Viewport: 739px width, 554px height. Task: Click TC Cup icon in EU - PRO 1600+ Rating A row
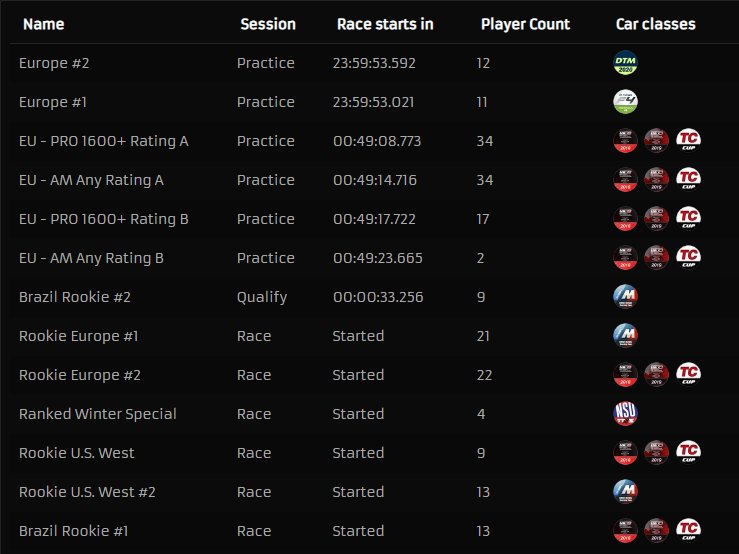click(688, 141)
